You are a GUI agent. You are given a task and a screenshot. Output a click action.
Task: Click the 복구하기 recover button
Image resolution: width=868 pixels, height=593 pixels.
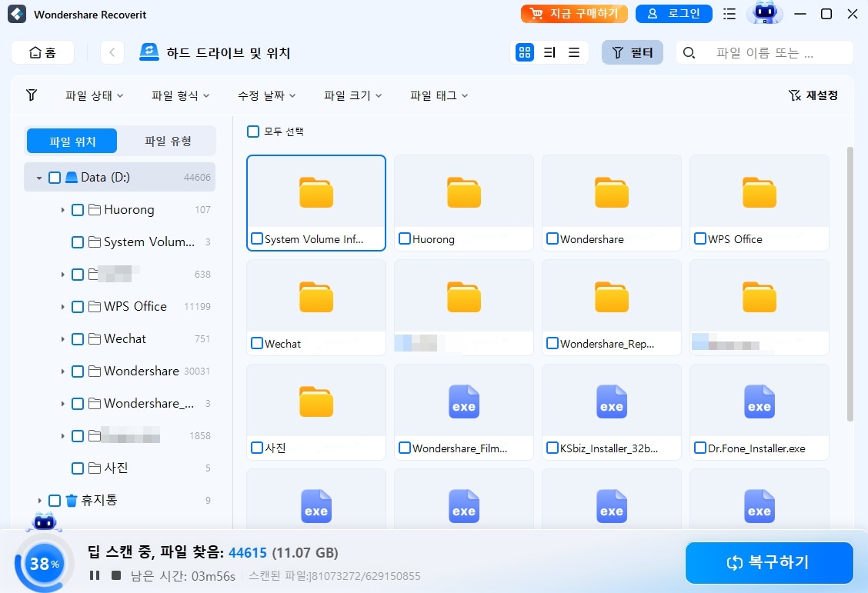tap(769, 562)
